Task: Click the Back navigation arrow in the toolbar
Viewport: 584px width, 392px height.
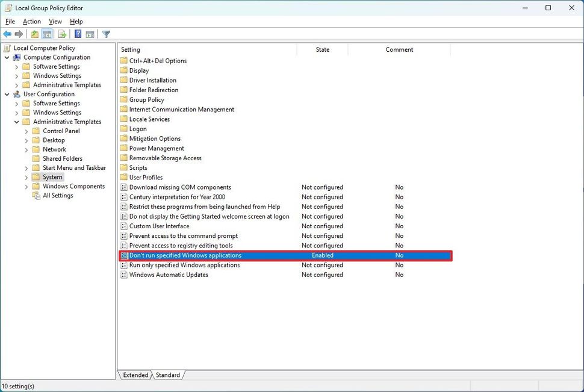Action: (7, 34)
